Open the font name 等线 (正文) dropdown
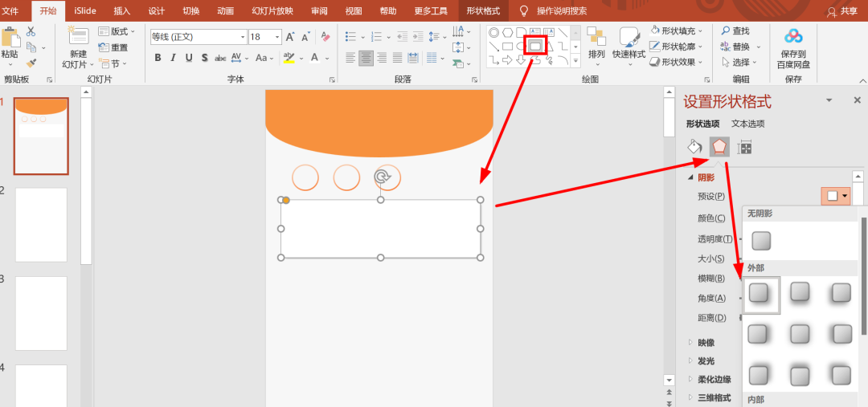 point(199,37)
